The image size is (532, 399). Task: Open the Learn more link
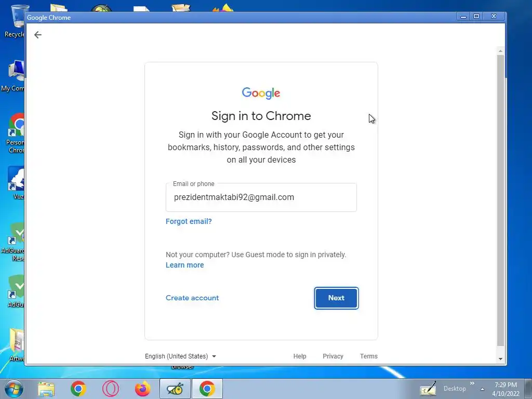184,265
